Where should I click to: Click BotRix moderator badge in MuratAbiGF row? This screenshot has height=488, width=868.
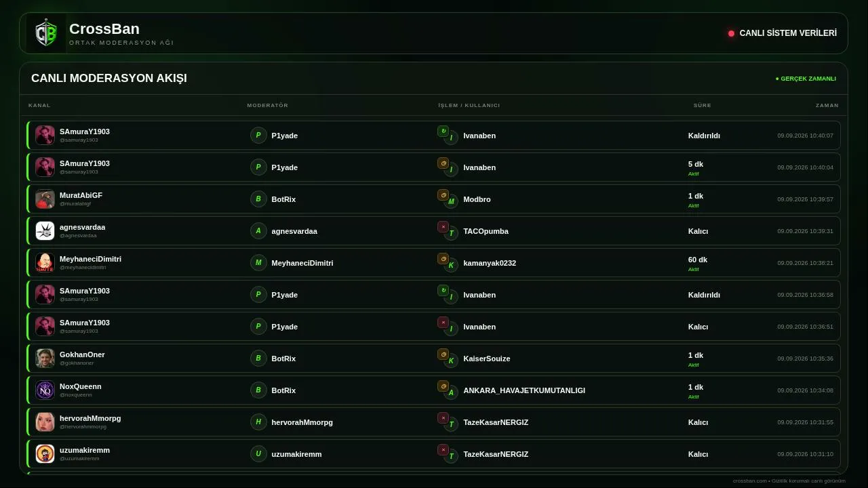258,199
